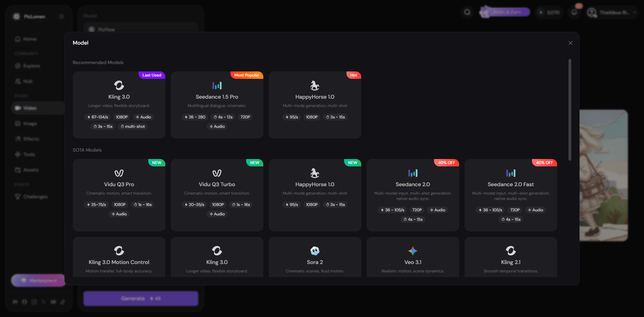Screen dimensions: 644x317
Task: Click user avatar icon in header
Action: click(x=592, y=12)
